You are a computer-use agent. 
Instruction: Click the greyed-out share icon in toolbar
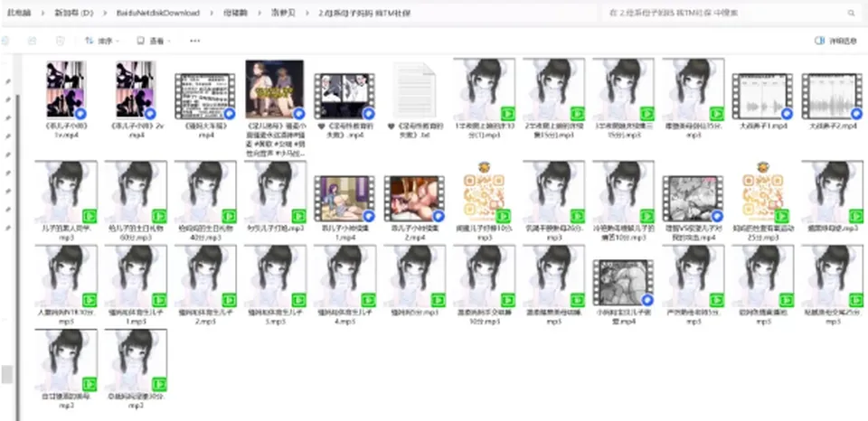[33, 41]
